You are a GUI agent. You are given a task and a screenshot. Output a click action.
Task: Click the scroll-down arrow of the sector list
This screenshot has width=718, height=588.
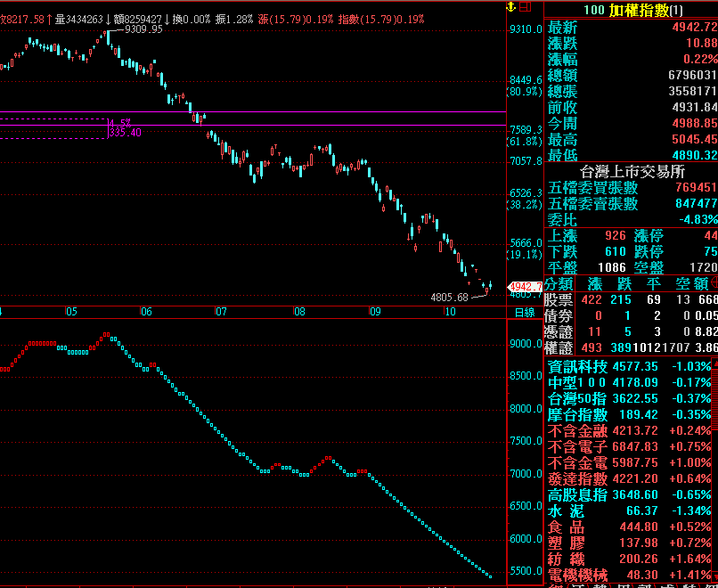tap(714, 576)
